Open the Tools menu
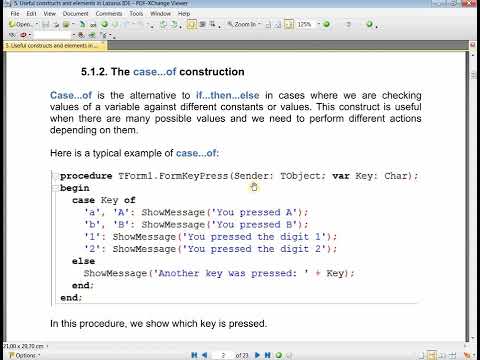The height and width of the screenshot is (360, 480). pyautogui.click(x=136, y=14)
